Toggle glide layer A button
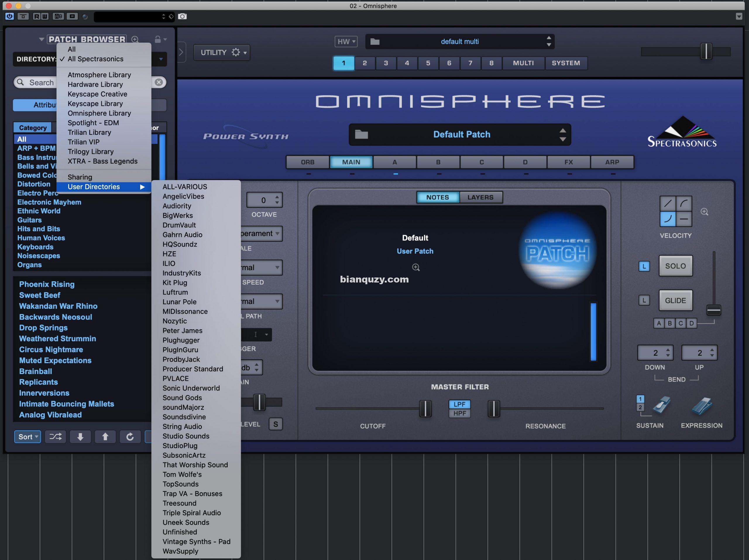Image resolution: width=749 pixels, height=560 pixels. 659,323
